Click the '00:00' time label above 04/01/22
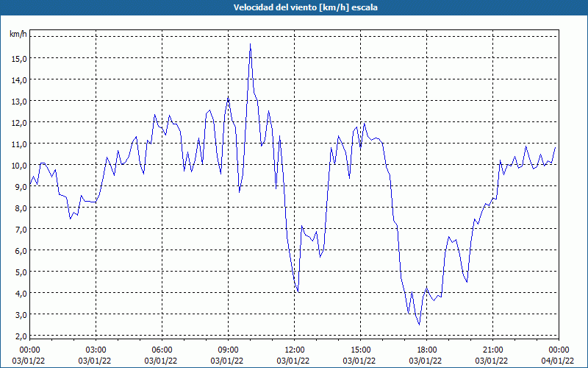 click(559, 350)
